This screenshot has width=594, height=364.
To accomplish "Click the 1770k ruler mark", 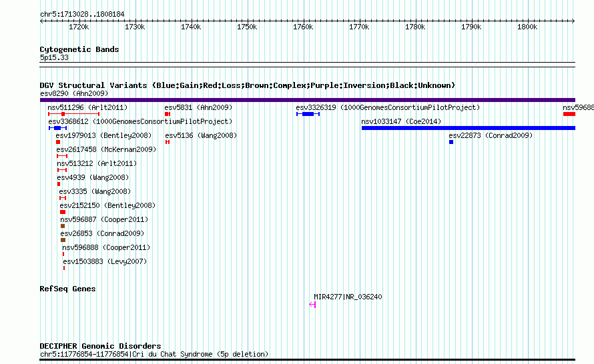I will click(x=359, y=27).
